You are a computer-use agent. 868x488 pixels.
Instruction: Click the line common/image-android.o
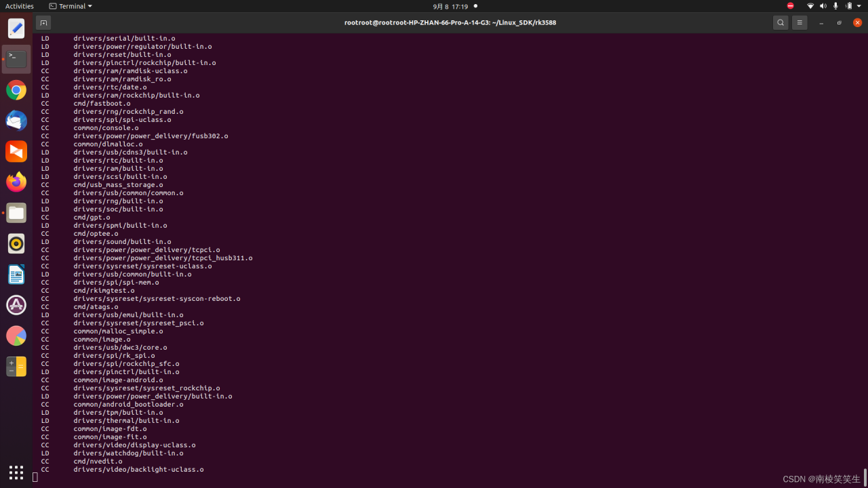pos(119,380)
